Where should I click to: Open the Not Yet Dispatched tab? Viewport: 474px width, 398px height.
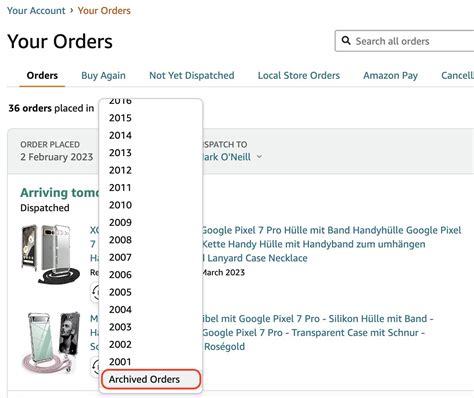tap(192, 75)
